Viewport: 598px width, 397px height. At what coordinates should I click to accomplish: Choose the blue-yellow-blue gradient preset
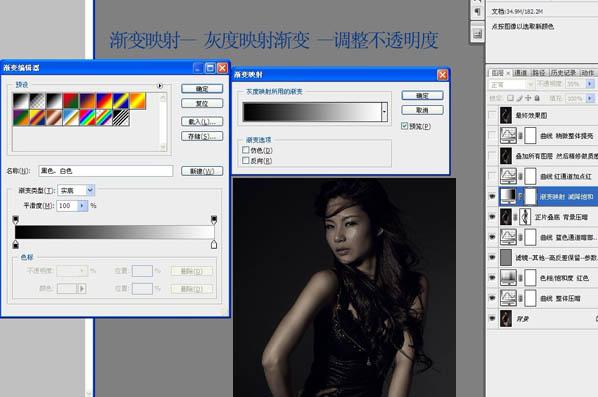(x=121, y=101)
